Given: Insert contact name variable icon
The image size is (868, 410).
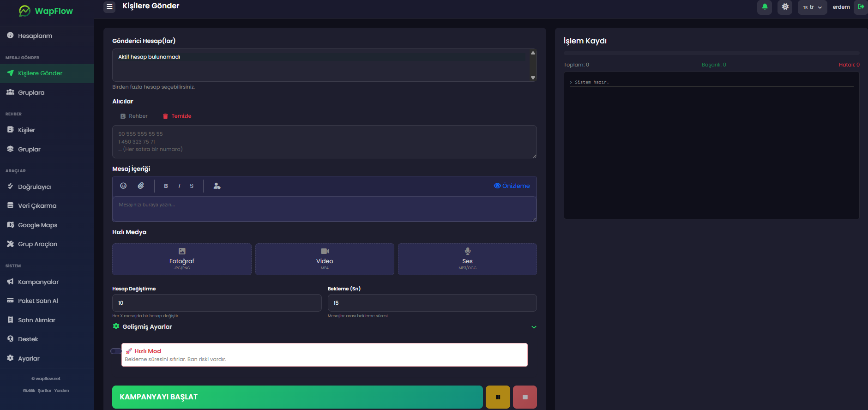Looking at the screenshot, I should click(x=217, y=186).
